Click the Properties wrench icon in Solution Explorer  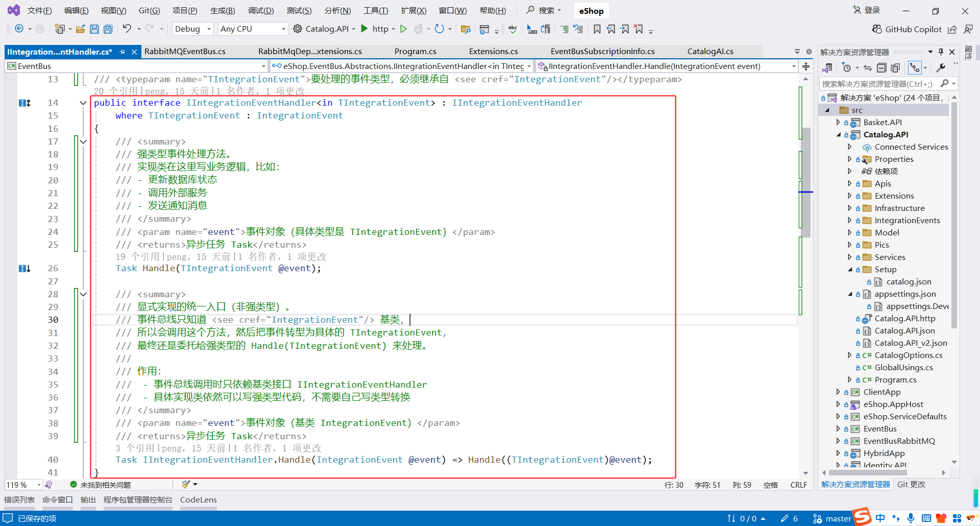941,67
